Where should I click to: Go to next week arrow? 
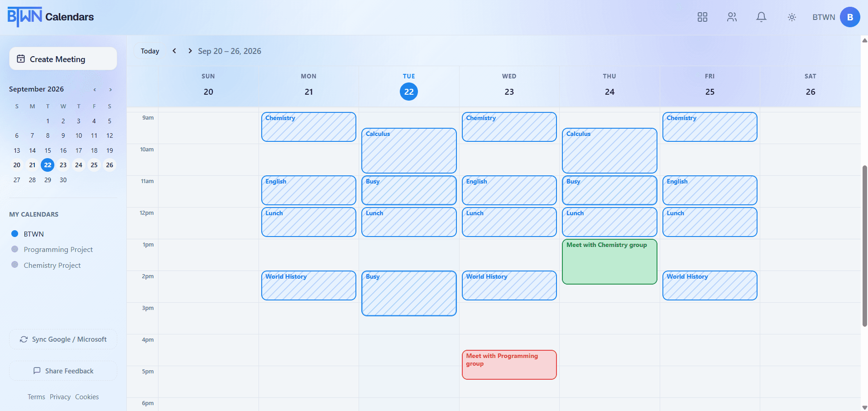click(190, 51)
